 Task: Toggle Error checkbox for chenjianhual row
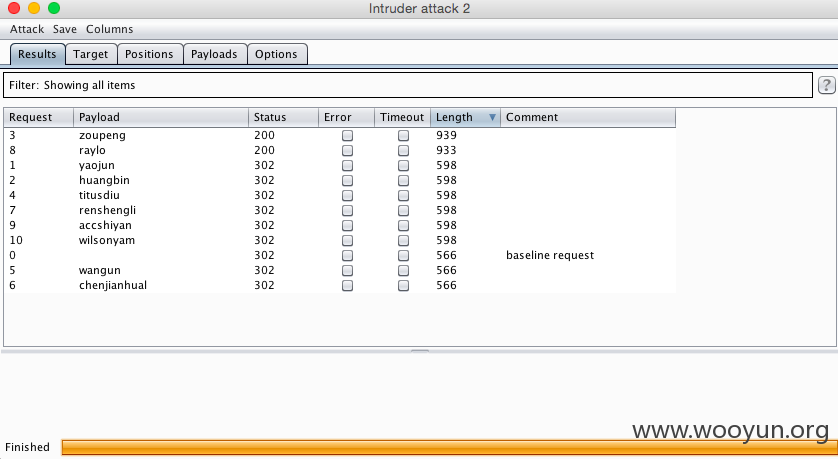347,285
